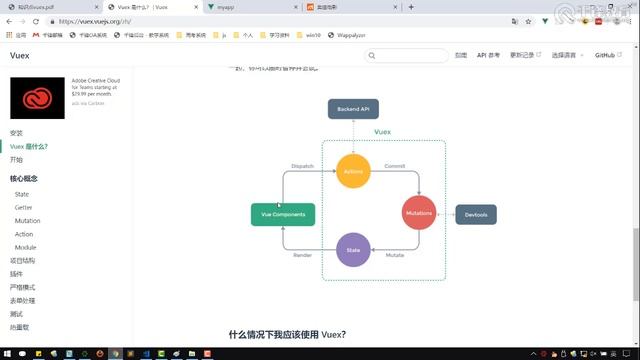Open Module in the sidebar
The image size is (640, 360).
25,247
